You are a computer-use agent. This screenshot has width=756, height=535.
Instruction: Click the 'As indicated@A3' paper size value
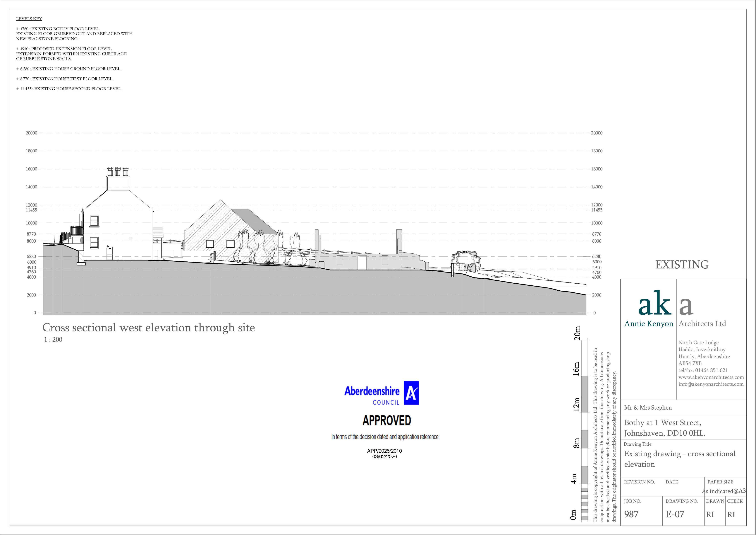coord(723,491)
